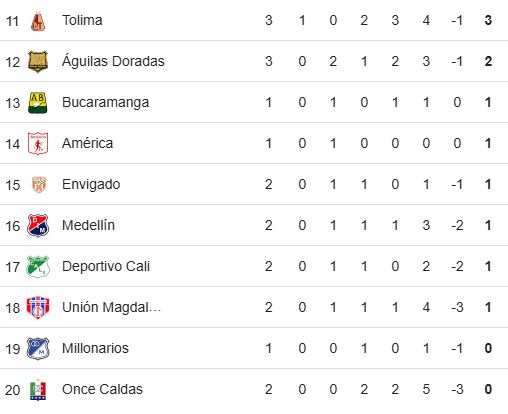This screenshot has height=414, width=508.
Task: Select the Bucaramanga team name
Action: [x=105, y=103]
